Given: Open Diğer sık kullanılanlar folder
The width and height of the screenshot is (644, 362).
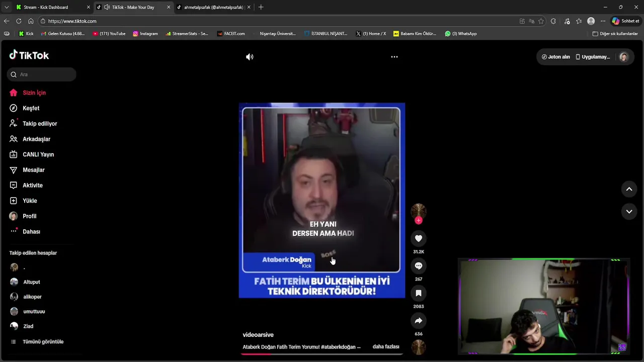Looking at the screenshot, I should click(615, 34).
